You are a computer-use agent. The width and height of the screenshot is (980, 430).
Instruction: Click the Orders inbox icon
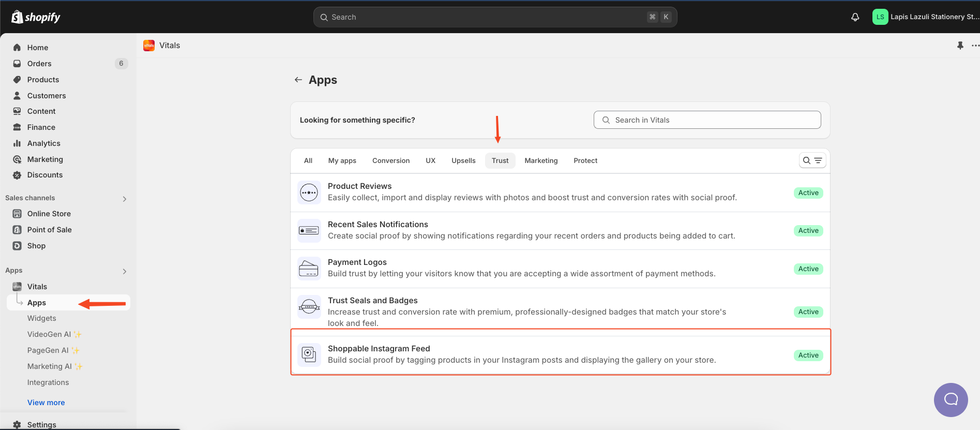[x=17, y=64]
